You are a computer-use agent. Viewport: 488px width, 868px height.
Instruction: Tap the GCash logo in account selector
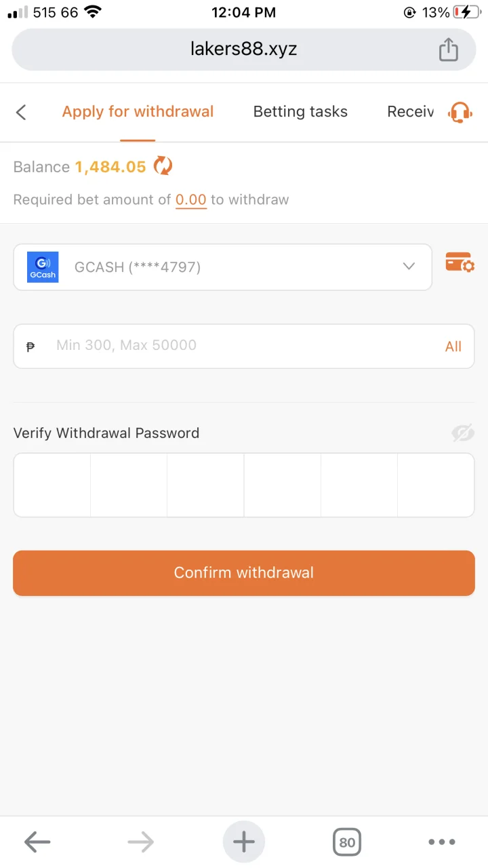[x=43, y=267]
